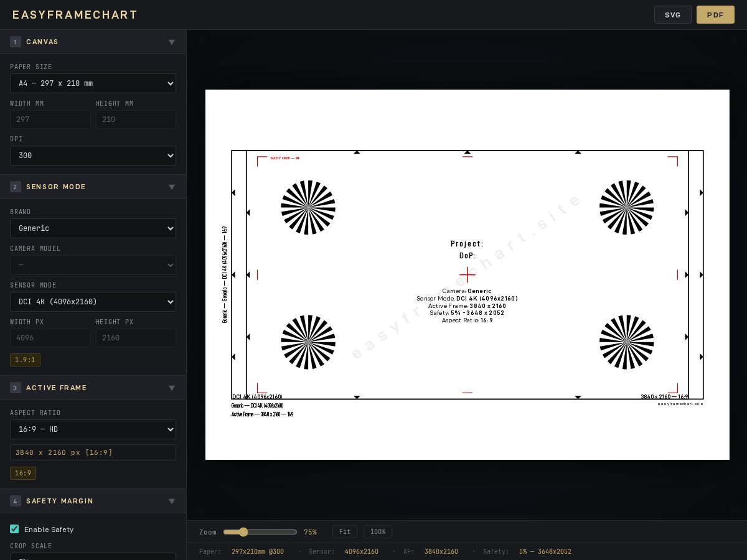Click the Sensor Mode number 2 badge
This screenshot has height=560, width=747.
click(16, 187)
